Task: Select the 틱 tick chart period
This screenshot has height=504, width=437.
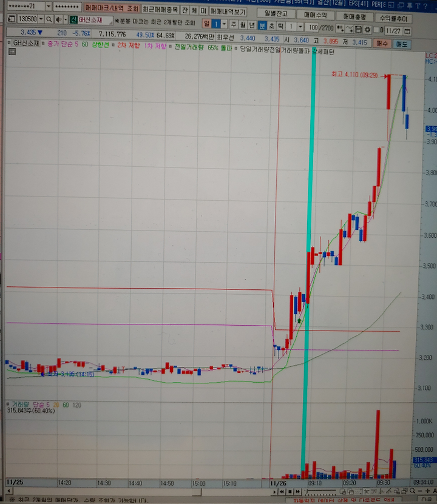Action: [280, 26]
